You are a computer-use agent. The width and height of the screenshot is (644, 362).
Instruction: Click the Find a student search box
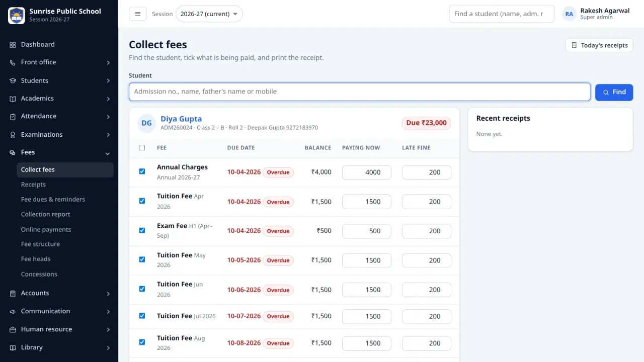(502, 14)
